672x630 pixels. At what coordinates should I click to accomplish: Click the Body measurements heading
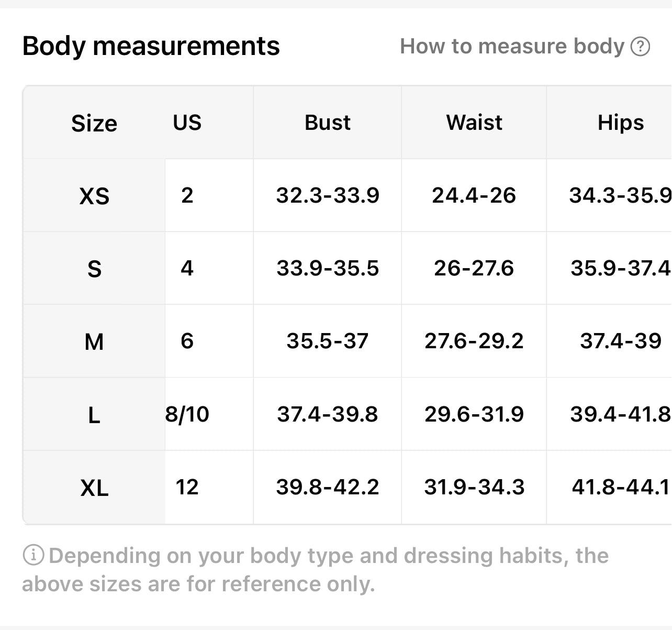[151, 46]
